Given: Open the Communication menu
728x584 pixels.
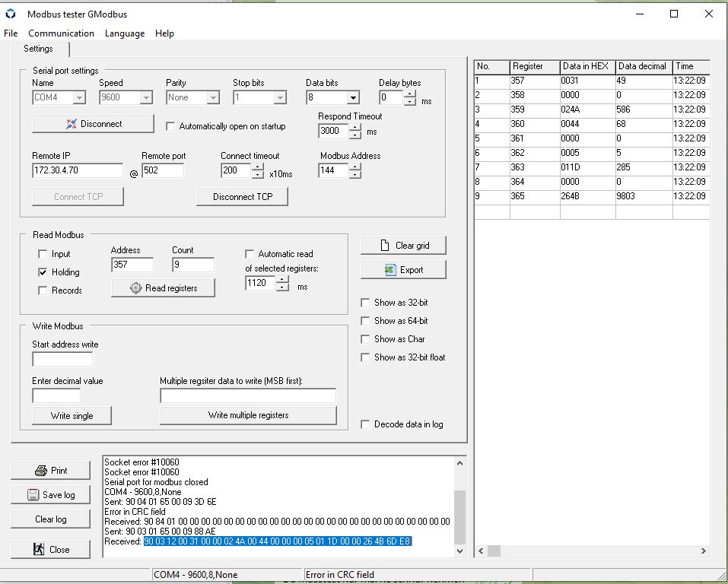Looking at the screenshot, I should pyautogui.click(x=62, y=33).
